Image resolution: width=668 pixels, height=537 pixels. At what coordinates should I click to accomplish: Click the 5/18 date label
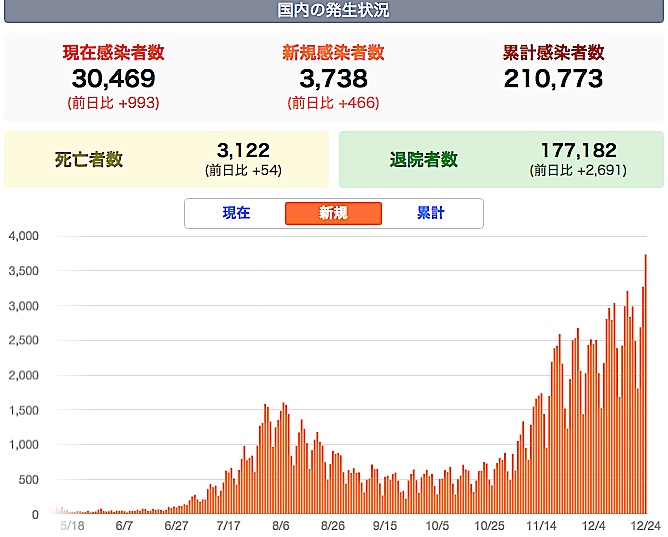click(x=72, y=526)
